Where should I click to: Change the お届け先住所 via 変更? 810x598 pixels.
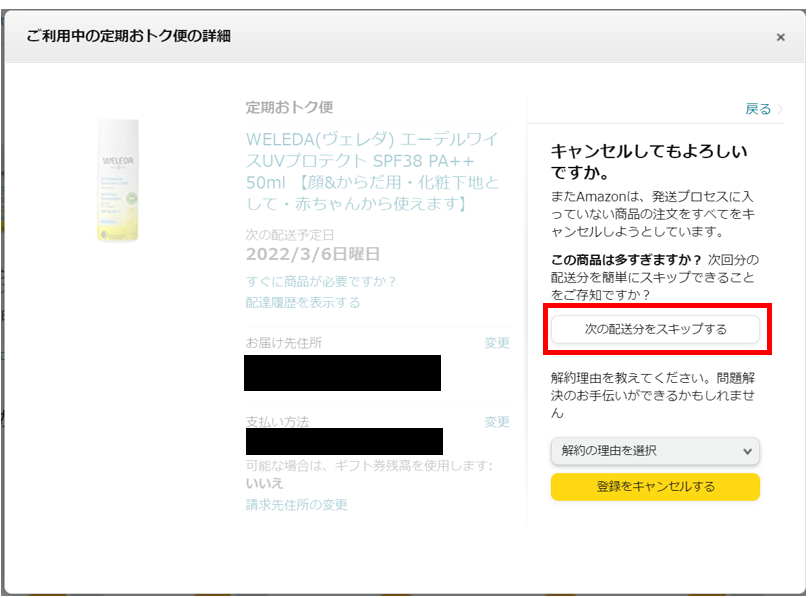click(497, 342)
